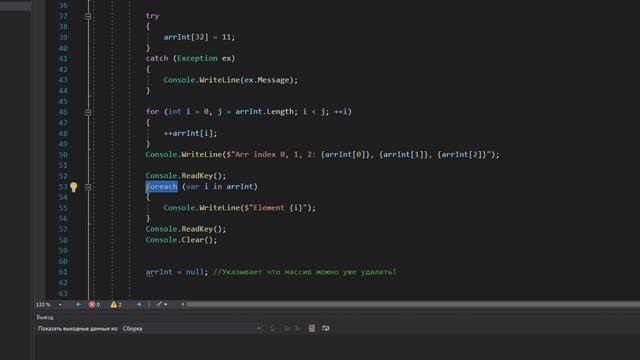Open the errors indicator showing 0 errors
Screen dimensions: 640x360
click(95, 304)
